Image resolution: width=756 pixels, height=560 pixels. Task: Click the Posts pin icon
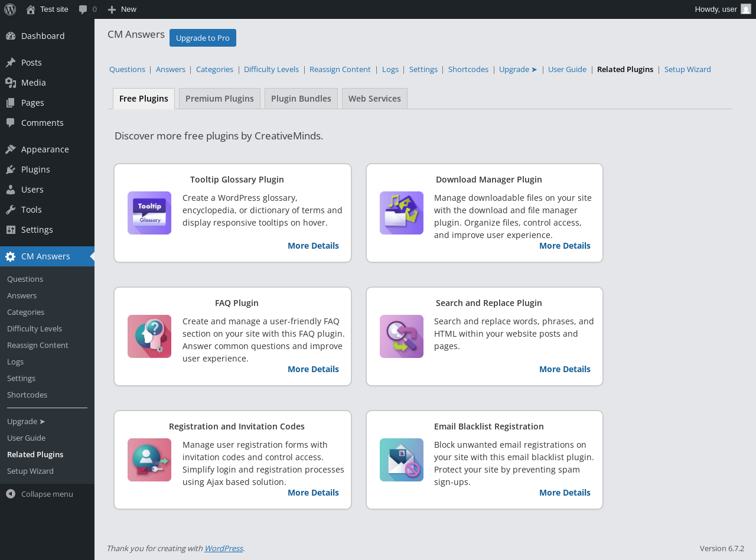coord(11,63)
